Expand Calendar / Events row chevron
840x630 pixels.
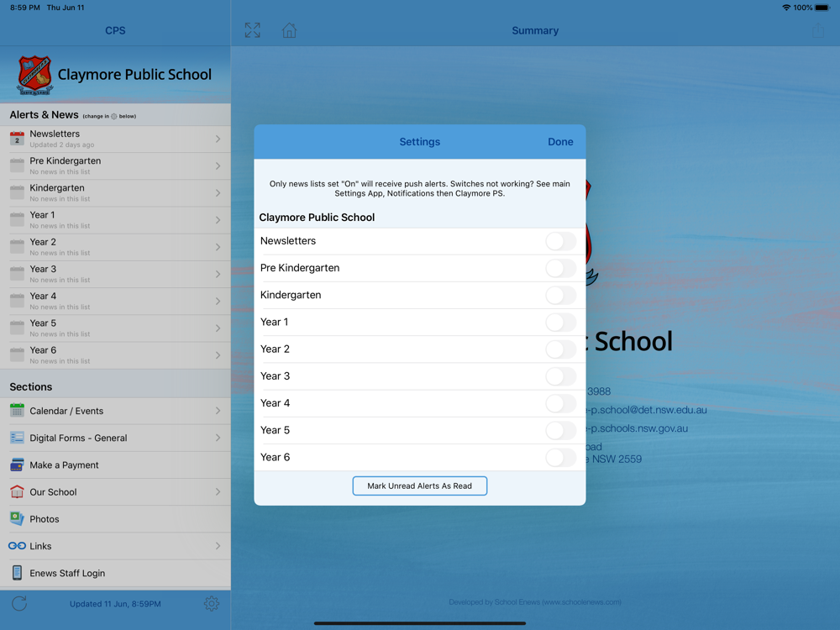click(x=218, y=411)
